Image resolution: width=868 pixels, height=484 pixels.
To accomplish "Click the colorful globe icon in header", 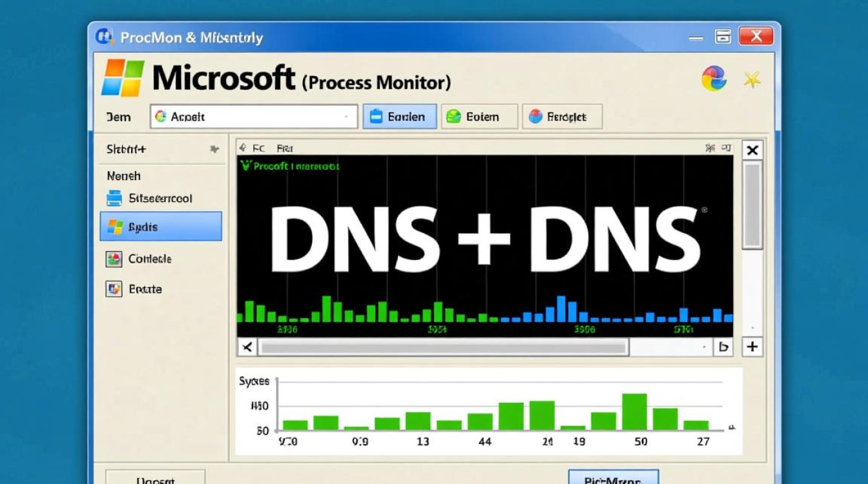I will 714,79.
